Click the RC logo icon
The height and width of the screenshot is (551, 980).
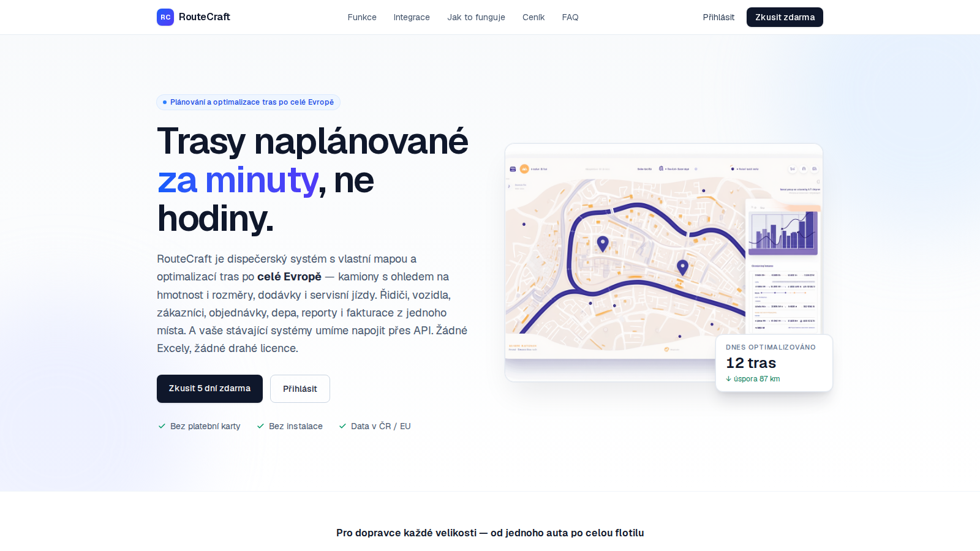coord(165,17)
